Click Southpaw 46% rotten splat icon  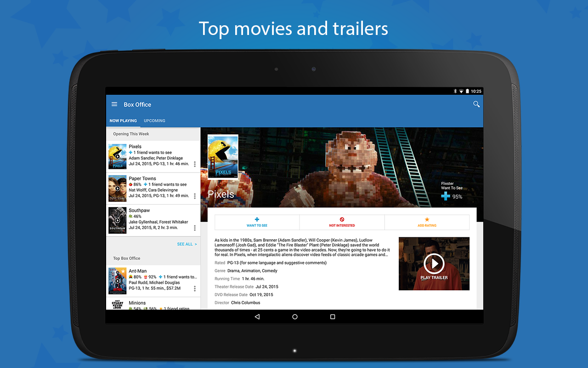(130, 216)
